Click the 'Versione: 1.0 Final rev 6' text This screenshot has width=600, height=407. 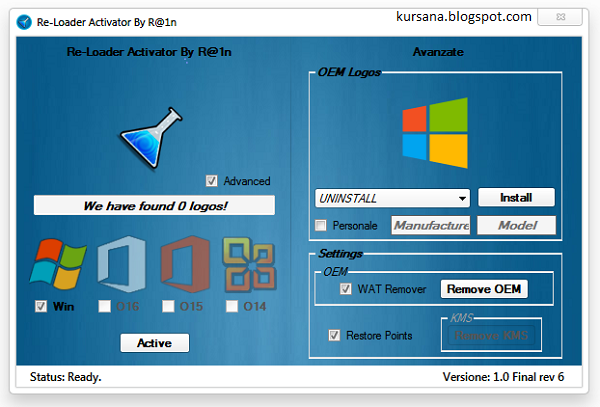[503, 377]
